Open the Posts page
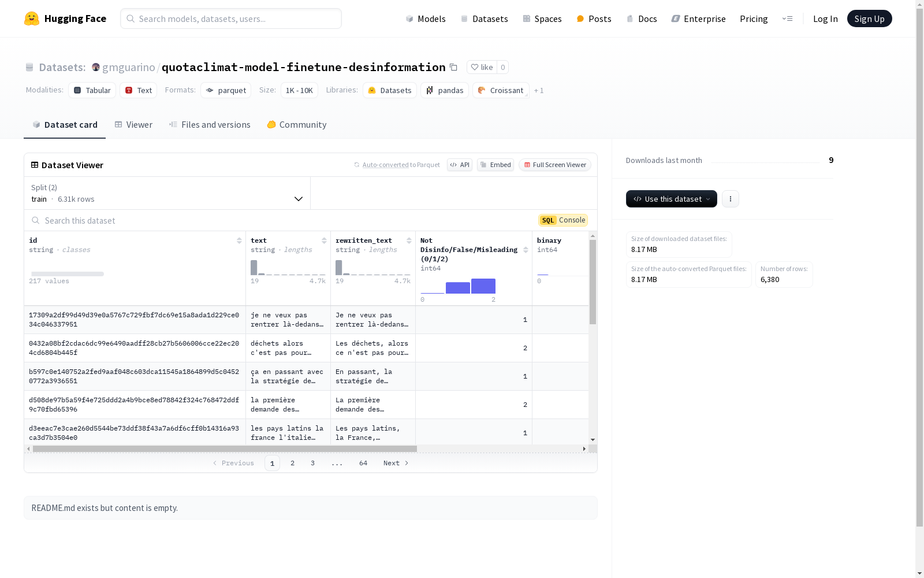Image resolution: width=924 pixels, height=578 pixels. coord(594,18)
